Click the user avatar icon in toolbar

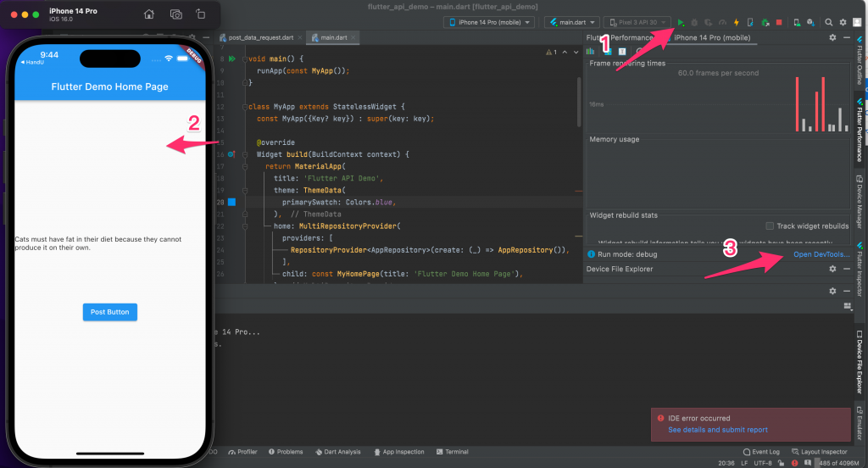[857, 23]
